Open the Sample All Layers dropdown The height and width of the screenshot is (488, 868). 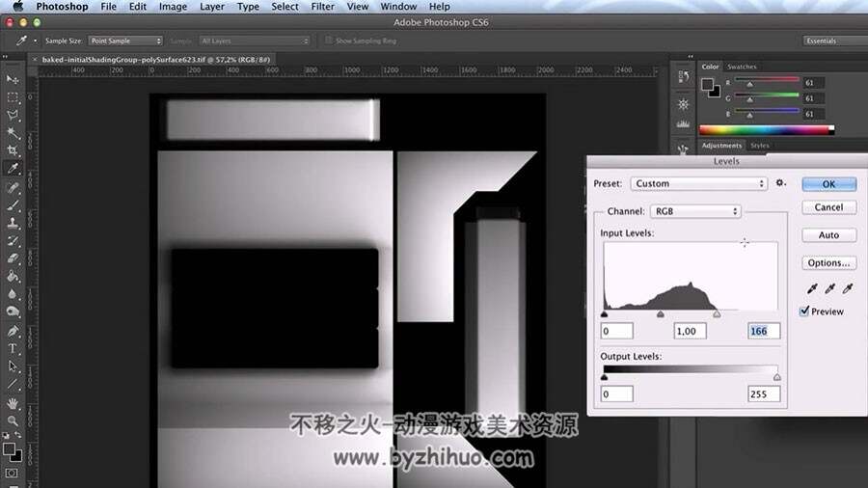tap(254, 41)
